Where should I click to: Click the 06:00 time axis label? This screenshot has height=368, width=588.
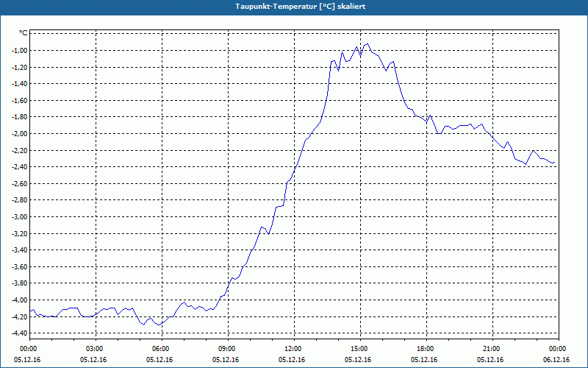point(162,349)
